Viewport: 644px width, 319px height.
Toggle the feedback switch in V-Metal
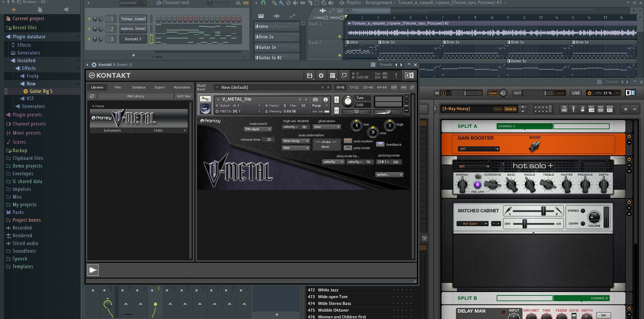pyautogui.click(x=380, y=144)
